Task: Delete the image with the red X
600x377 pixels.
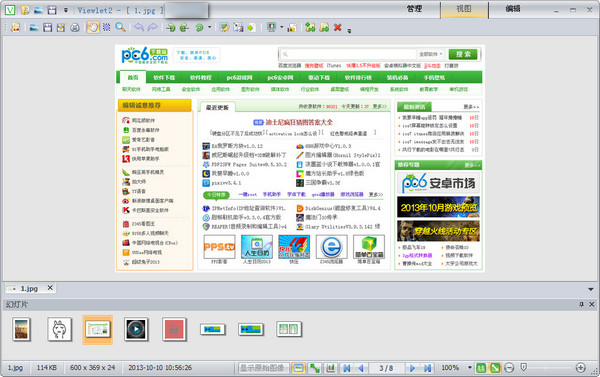Action: point(338,27)
